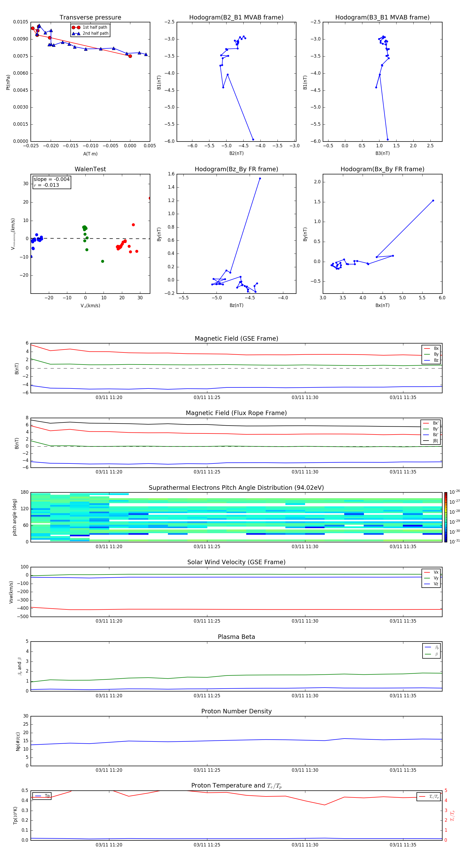Click the green cluster in WalenTest plot

coord(85,228)
